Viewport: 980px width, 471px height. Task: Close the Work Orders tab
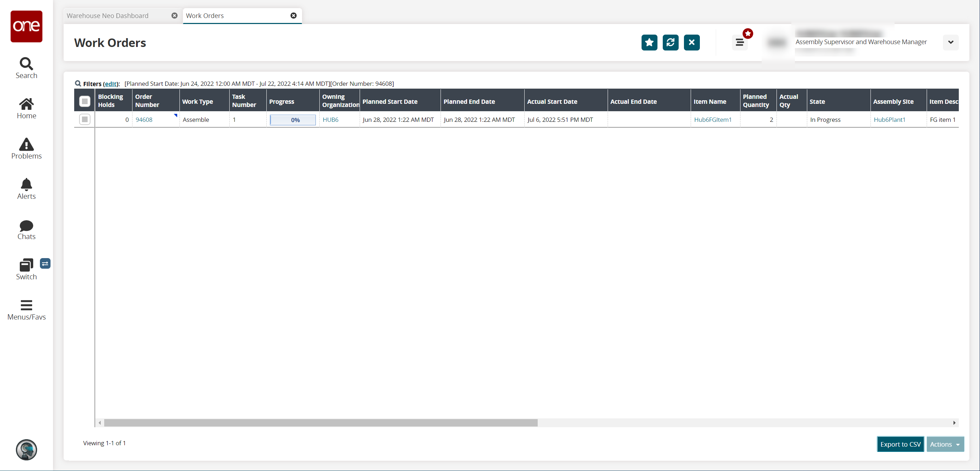tap(293, 16)
